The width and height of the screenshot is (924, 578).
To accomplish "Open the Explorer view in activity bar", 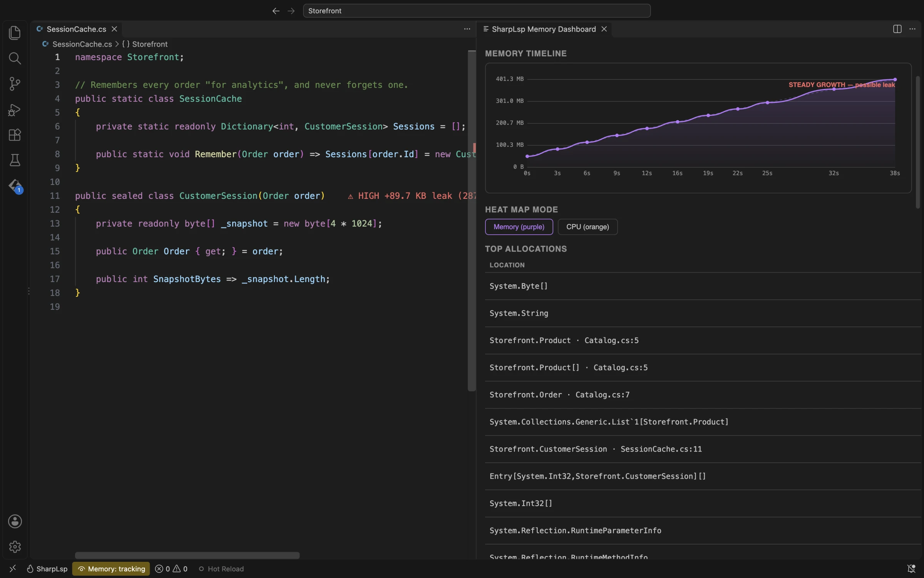I will coord(15,33).
